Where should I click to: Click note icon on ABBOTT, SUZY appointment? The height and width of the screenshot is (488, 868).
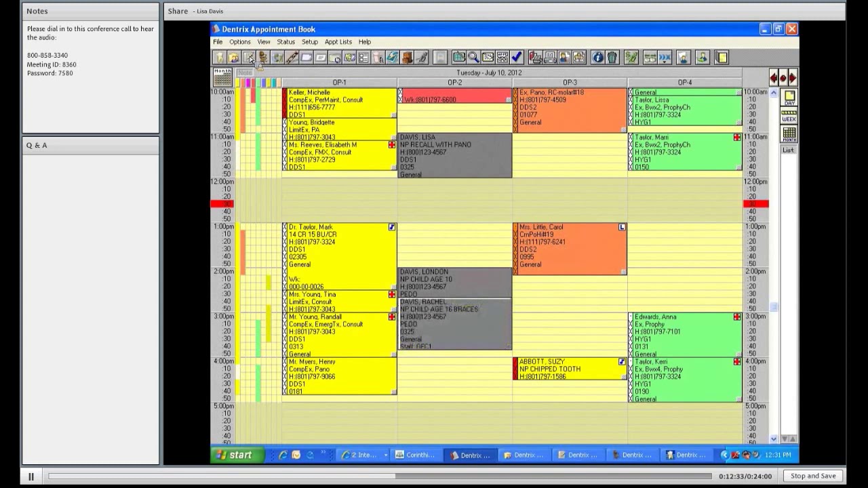pyautogui.click(x=623, y=361)
